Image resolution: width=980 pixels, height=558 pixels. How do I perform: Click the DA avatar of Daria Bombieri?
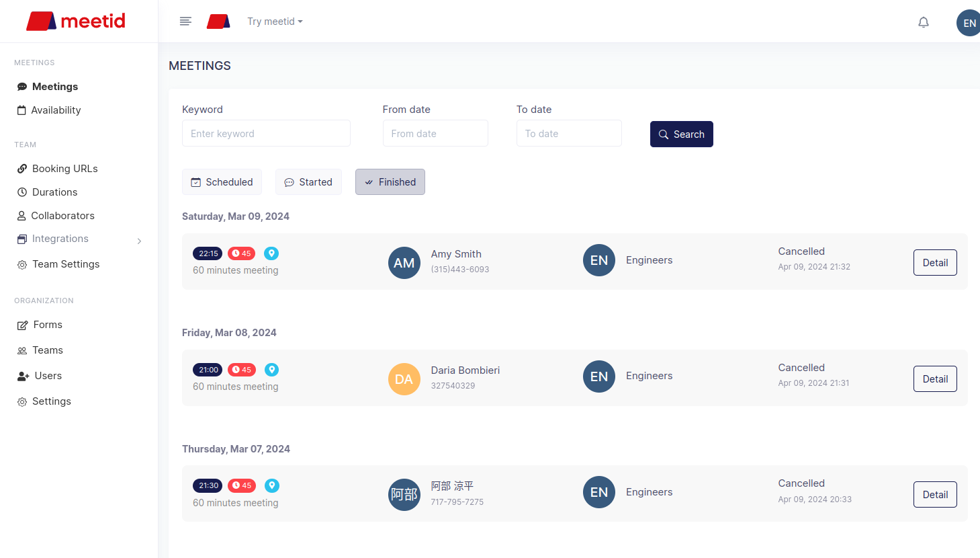(404, 379)
